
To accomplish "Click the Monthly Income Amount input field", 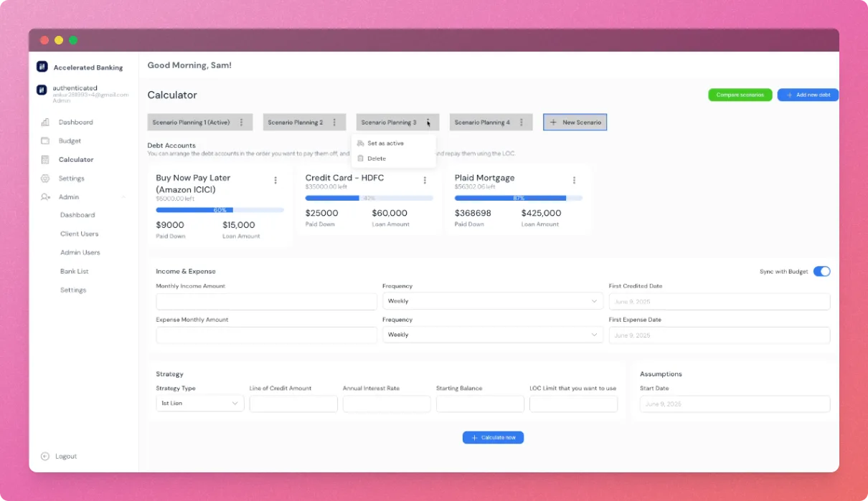I will [265, 300].
